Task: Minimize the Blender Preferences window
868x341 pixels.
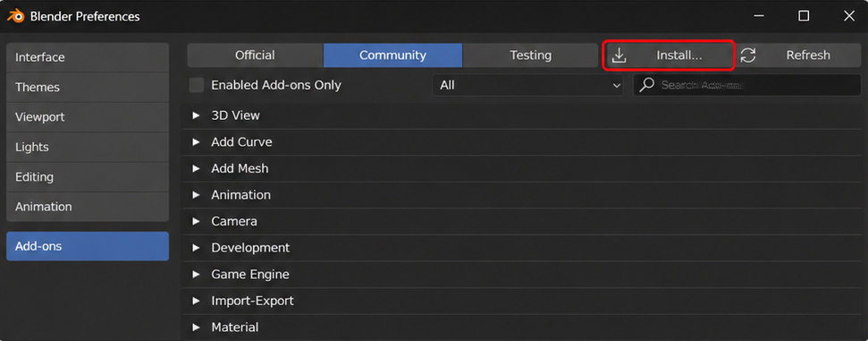Action: pos(760,16)
